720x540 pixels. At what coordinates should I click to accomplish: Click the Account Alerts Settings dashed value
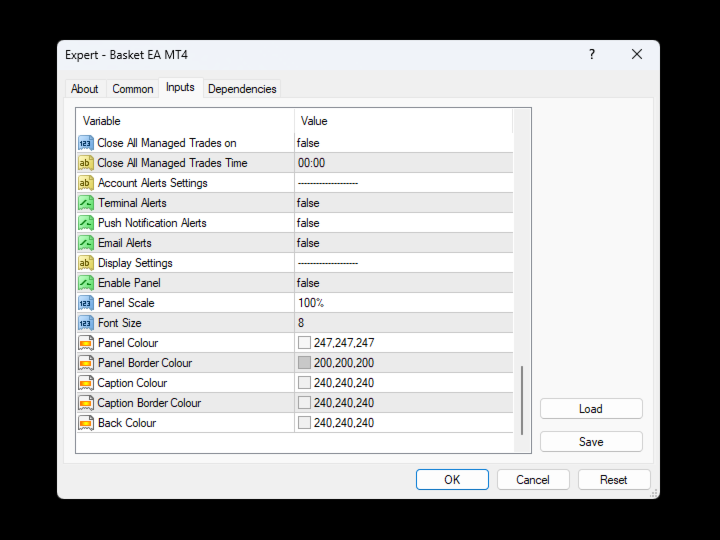[x=328, y=183]
